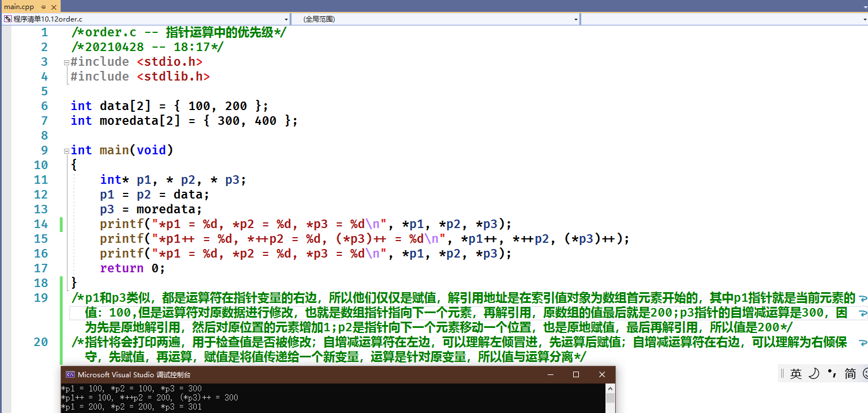The width and height of the screenshot is (868, 413).
Task: Toggle the IME punctuation mode icon
Action: coord(832,373)
